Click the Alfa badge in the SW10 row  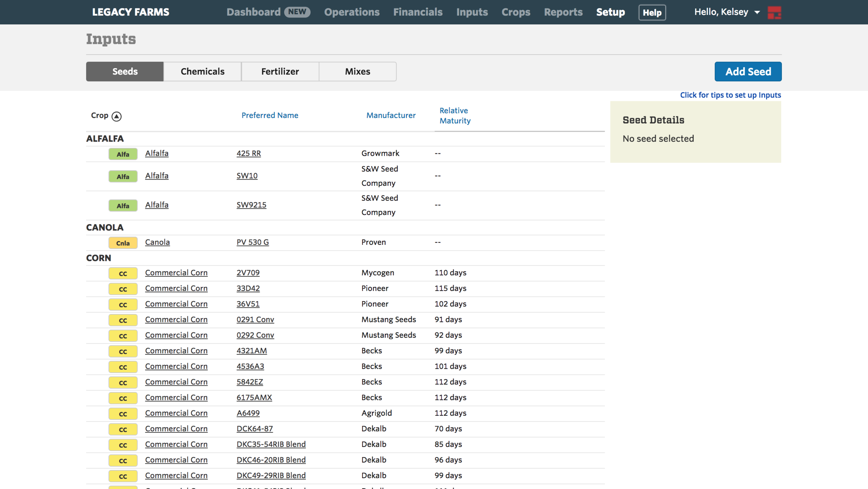click(x=123, y=176)
